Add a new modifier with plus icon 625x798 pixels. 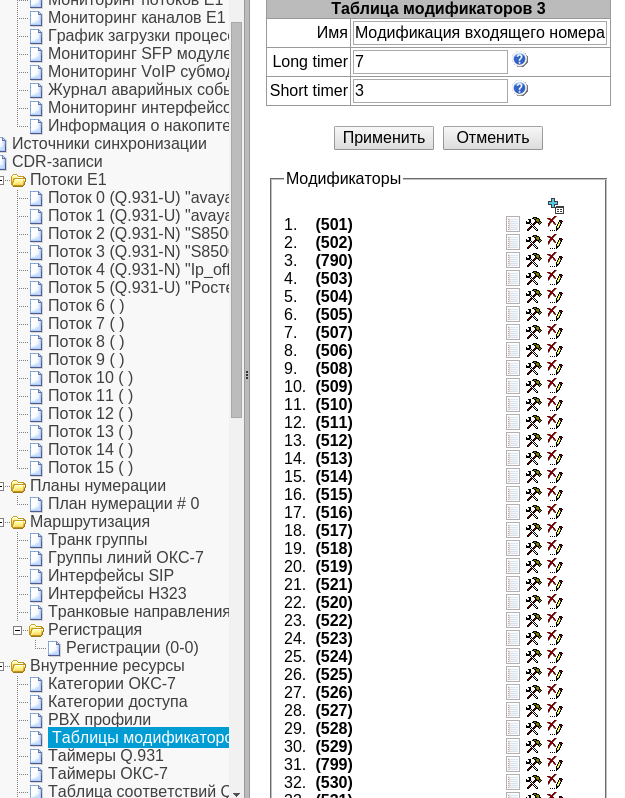pos(556,206)
